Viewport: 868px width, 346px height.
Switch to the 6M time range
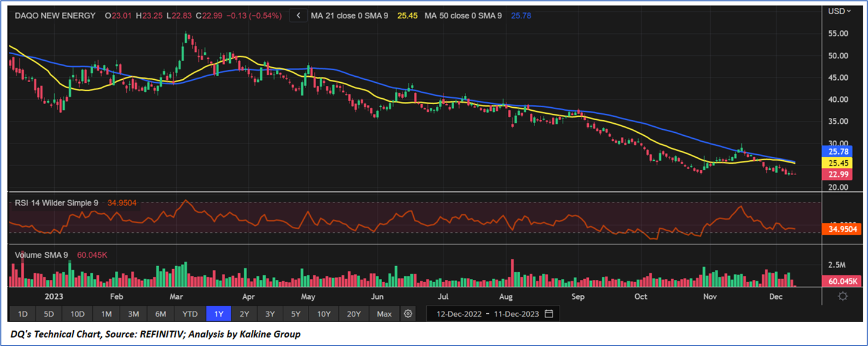pyautogui.click(x=161, y=314)
